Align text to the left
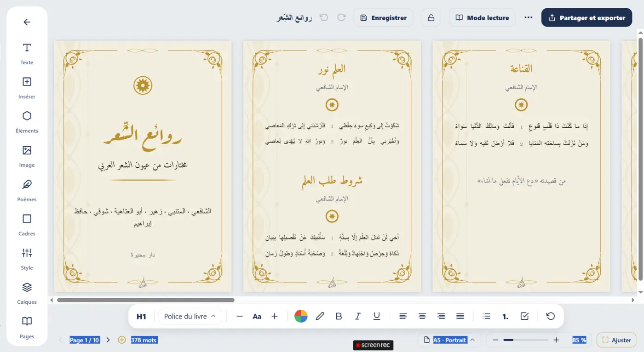Image resolution: width=644 pixels, height=352 pixels. point(403,316)
